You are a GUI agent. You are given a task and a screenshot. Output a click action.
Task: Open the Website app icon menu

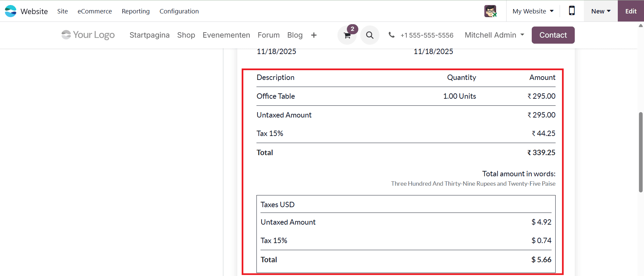(x=10, y=11)
